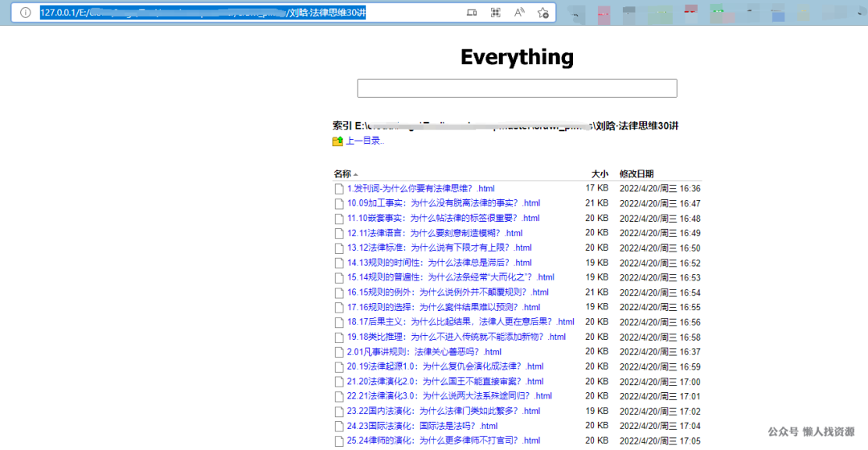This screenshot has width=868, height=450.
Task: Click date 2022/4/20/周三 16:37
Action: [660, 352]
